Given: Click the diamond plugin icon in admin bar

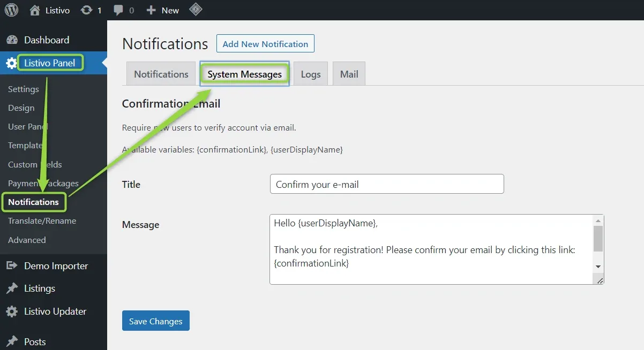Looking at the screenshot, I should 196,10.
